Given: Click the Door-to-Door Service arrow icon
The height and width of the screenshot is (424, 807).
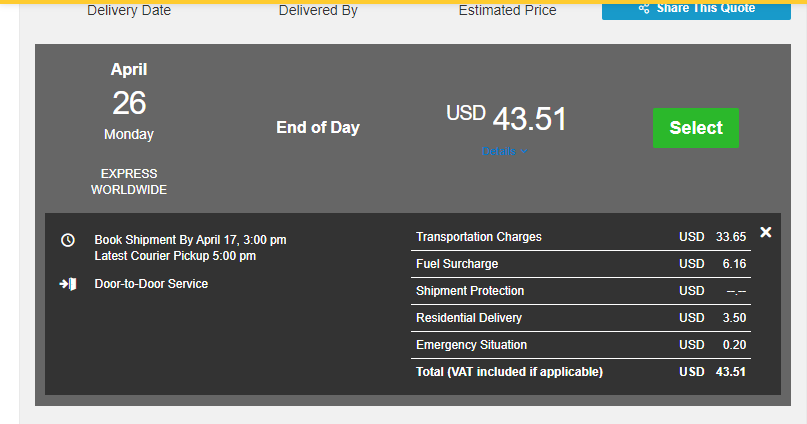Looking at the screenshot, I should pyautogui.click(x=68, y=284).
